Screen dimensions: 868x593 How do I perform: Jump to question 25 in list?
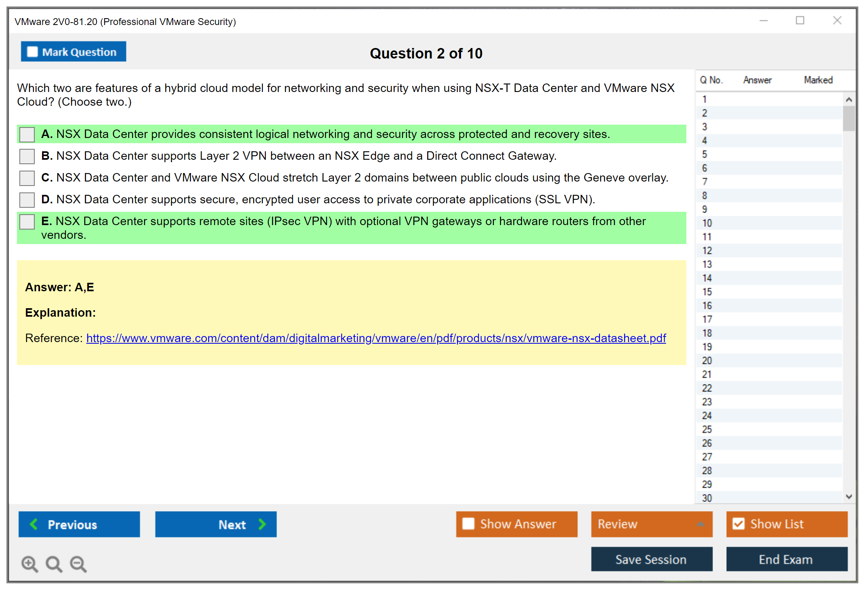(x=707, y=429)
